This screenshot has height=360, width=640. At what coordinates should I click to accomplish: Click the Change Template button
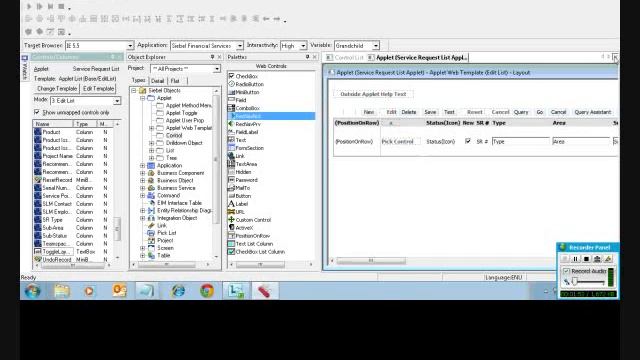pos(57,89)
